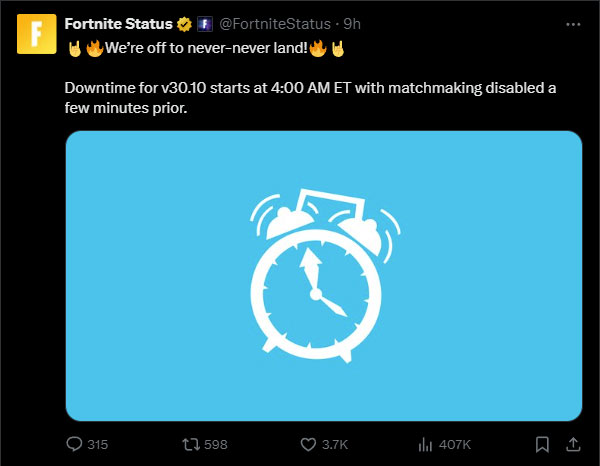Click the share upload icon
Screen dimensions: 600x466
tap(575, 444)
